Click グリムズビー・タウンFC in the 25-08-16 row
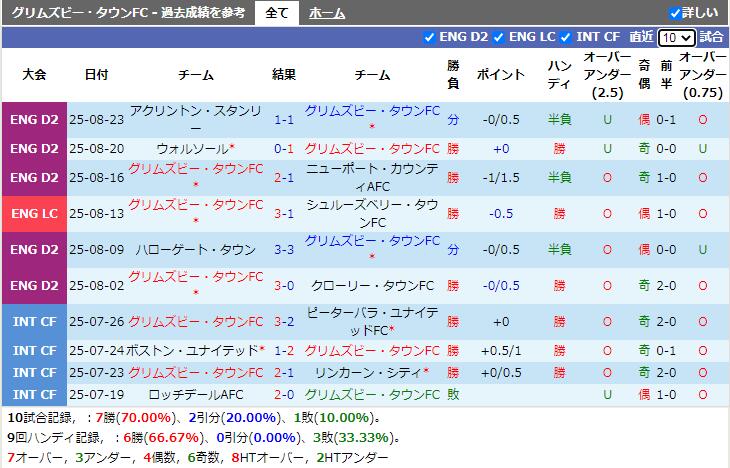Viewport: 730px width, 468px height. point(196,170)
